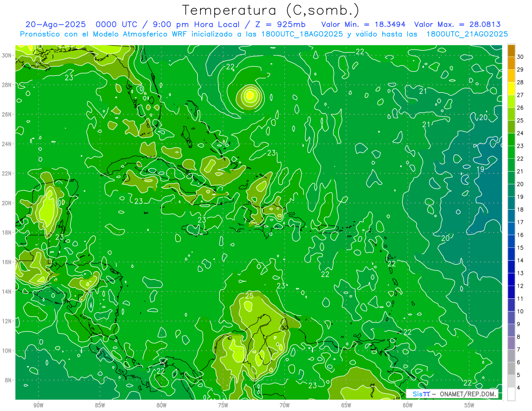Click the "Valor Min. = 18.3494" value
532x411 pixels.
[364, 24]
